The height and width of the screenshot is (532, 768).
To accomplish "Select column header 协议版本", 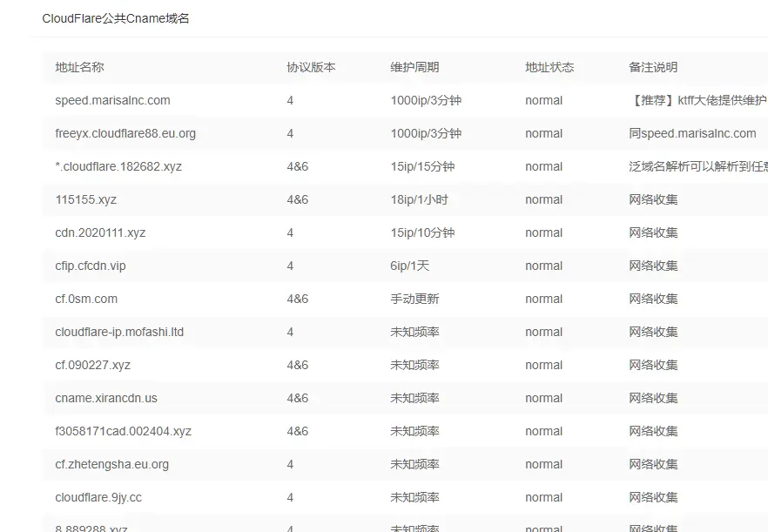I will coord(311,67).
